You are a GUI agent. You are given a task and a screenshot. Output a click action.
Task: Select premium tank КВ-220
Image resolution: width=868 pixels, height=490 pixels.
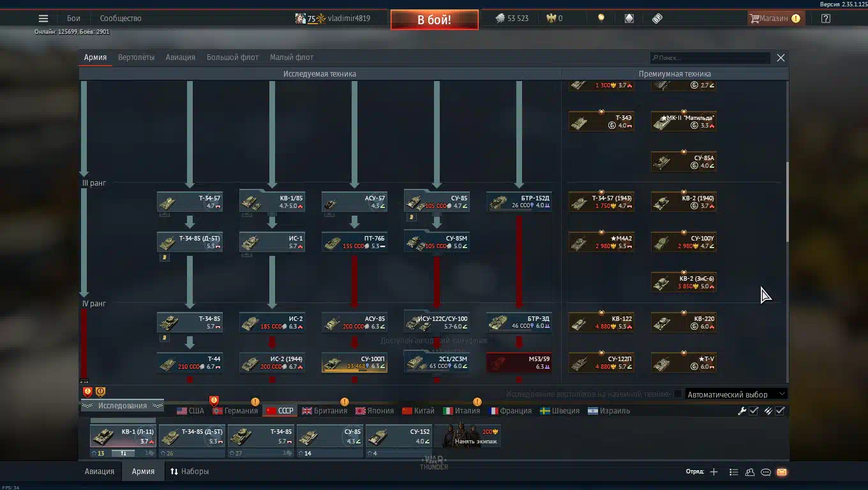684,323
